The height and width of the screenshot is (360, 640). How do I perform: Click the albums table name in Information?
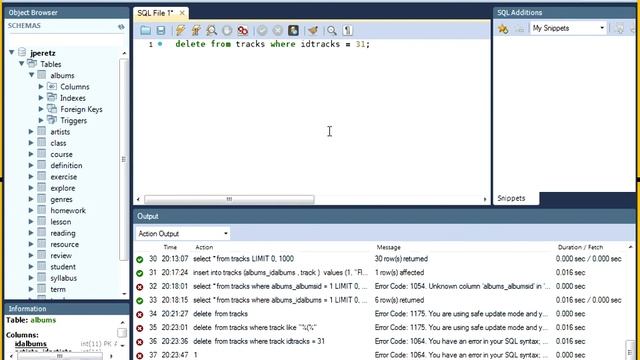click(x=43, y=320)
